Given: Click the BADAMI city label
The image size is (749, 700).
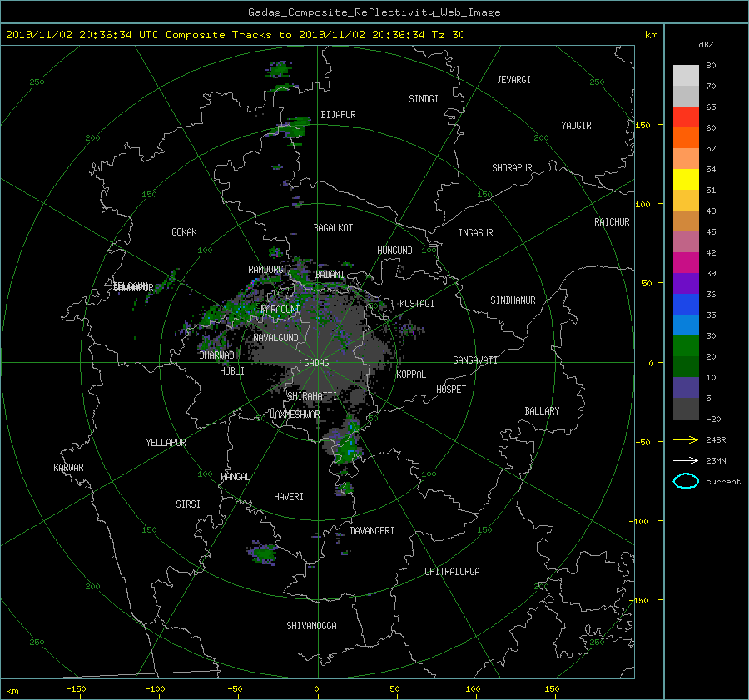Looking at the screenshot, I should [330, 275].
